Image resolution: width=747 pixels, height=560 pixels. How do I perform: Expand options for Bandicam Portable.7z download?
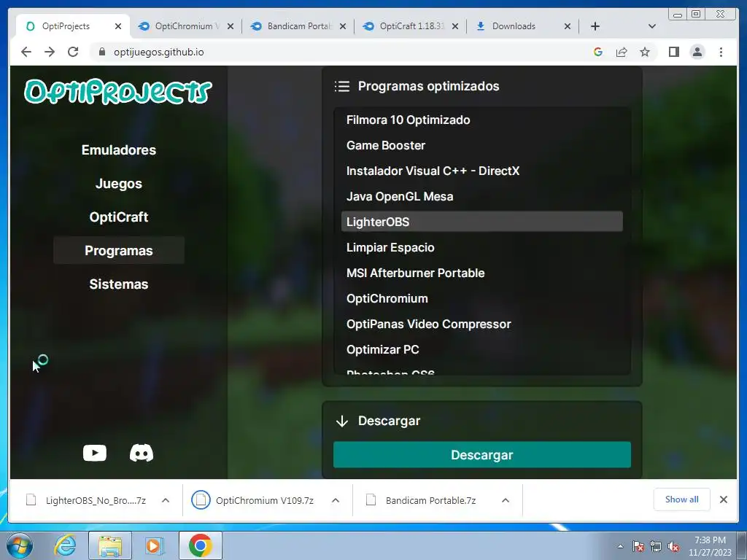point(506,500)
